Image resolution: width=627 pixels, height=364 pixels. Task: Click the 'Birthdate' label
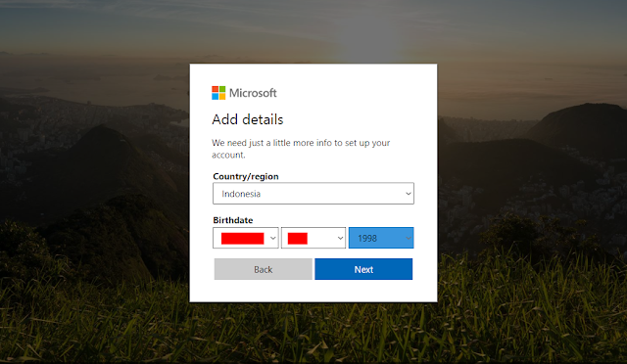click(233, 220)
